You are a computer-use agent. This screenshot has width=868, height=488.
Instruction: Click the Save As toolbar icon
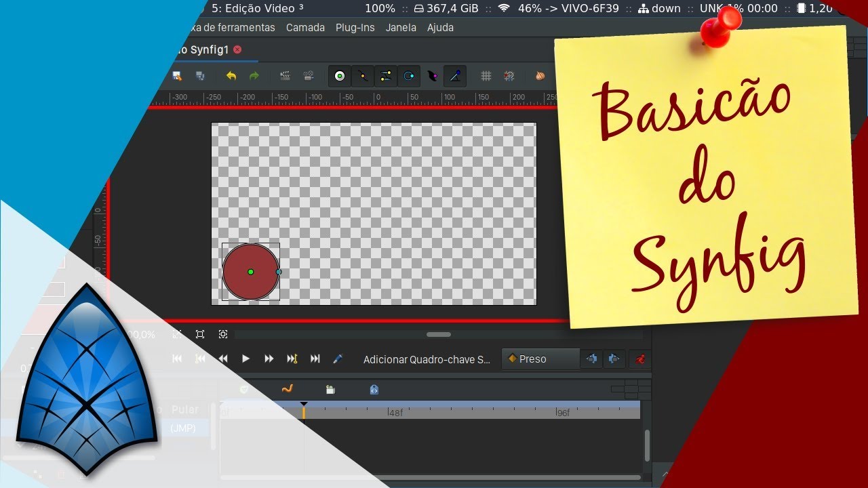(177, 76)
